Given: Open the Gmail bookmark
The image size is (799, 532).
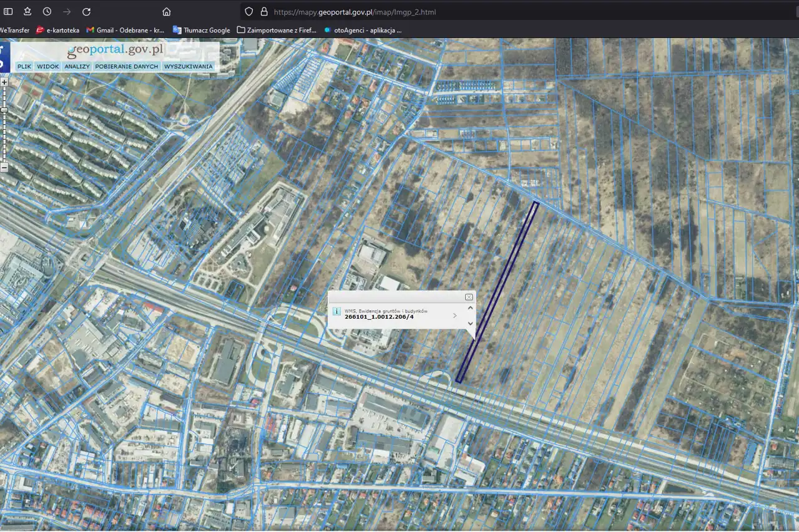Looking at the screenshot, I should [x=125, y=30].
